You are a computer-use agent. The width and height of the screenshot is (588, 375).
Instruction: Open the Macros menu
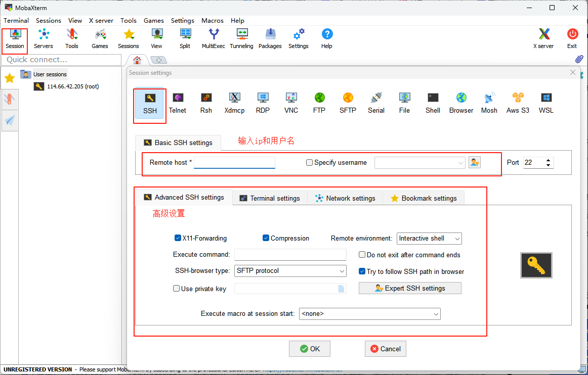212,21
